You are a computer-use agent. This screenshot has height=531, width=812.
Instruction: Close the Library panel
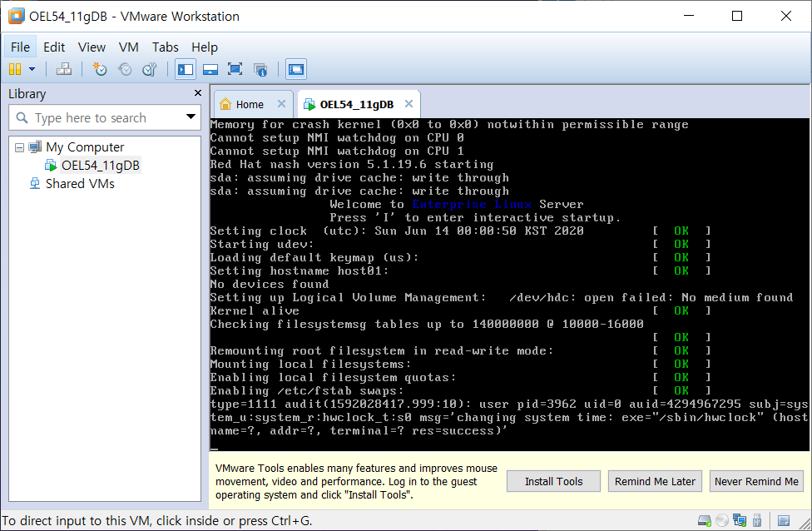pos(197,92)
